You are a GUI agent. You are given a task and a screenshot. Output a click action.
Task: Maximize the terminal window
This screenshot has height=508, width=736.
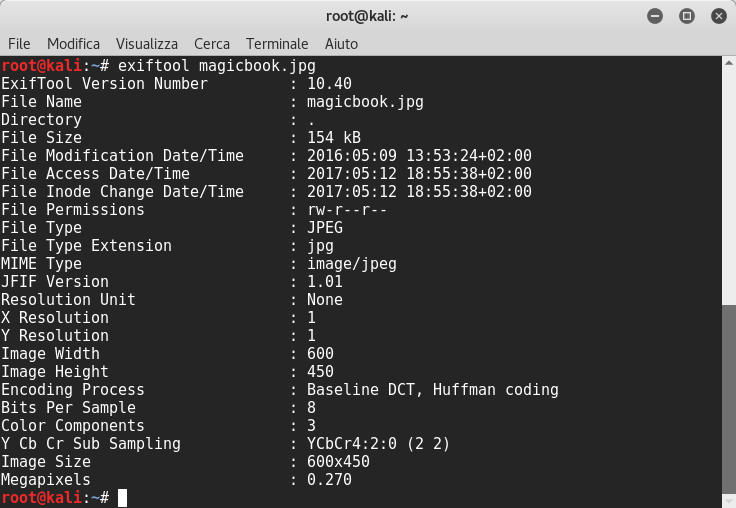pos(687,16)
